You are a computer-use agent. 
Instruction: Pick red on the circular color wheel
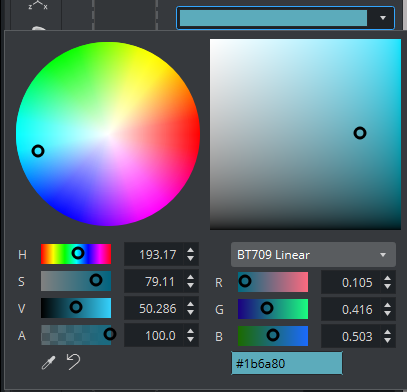[x=195, y=134]
